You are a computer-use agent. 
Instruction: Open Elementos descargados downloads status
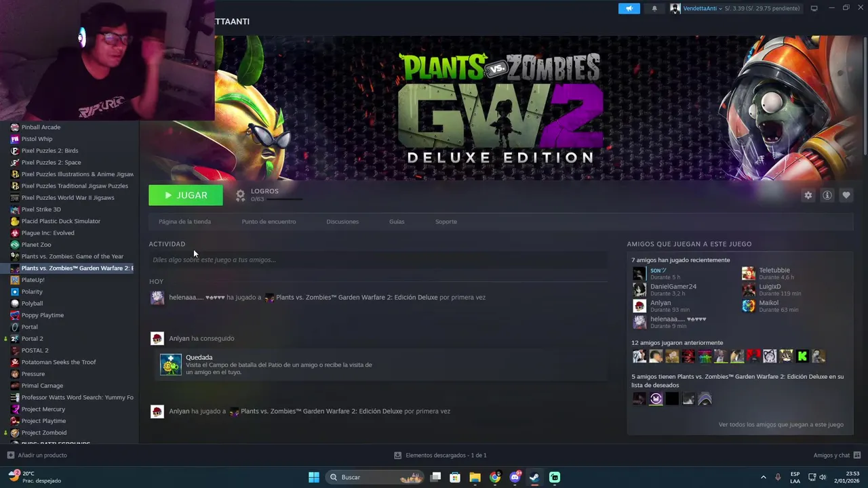440,455
